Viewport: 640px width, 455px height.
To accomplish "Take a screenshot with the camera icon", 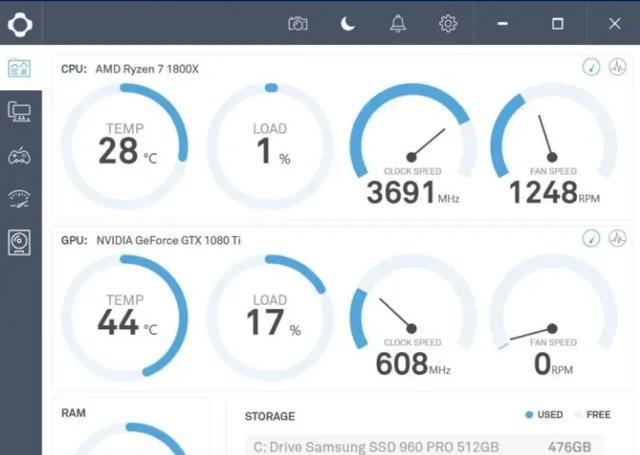I will point(298,24).
